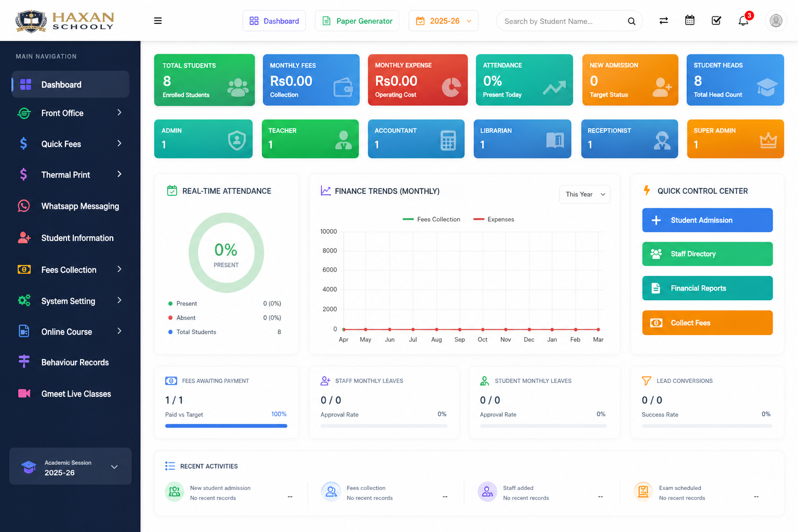Open the bell notification icon with badge 3
This screenshot has height=532, width=798.
pyautogui.click(x=743, y=21)
